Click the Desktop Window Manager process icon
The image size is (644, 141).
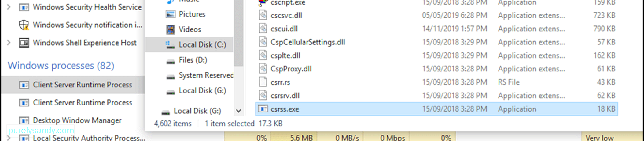(24, 120)
